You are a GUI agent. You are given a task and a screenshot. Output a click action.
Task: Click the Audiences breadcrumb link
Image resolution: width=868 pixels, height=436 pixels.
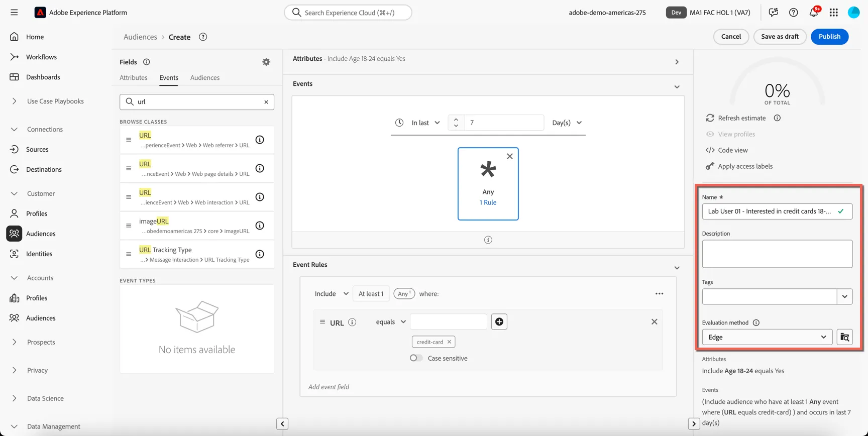tap(140, 37)
